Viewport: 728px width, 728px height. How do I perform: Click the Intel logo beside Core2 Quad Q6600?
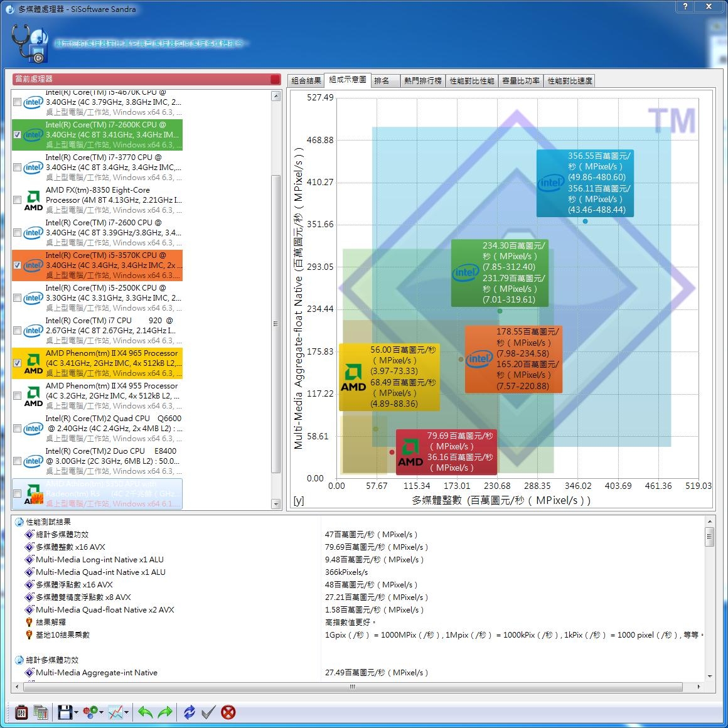(33, 428)
